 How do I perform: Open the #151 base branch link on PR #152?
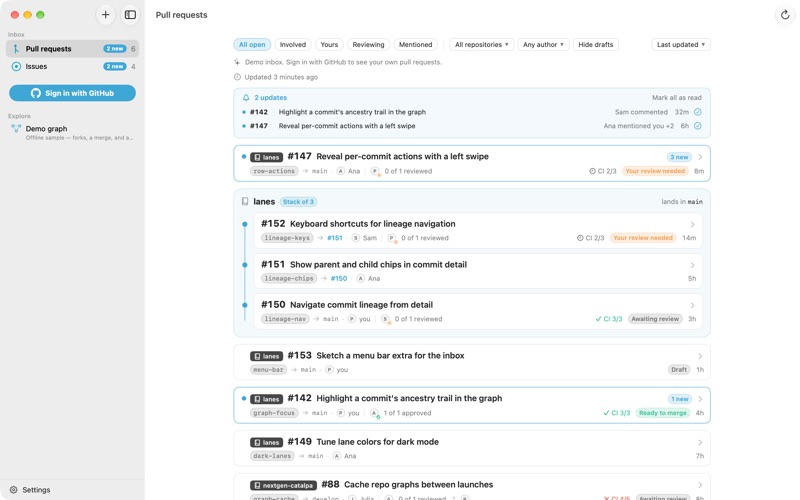[x=335, y=238]
